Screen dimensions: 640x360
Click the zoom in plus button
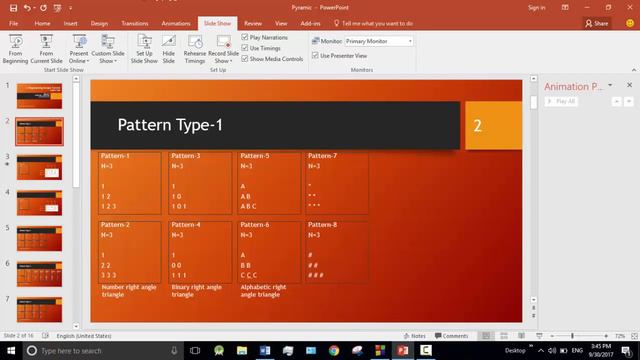coord(606,336)
